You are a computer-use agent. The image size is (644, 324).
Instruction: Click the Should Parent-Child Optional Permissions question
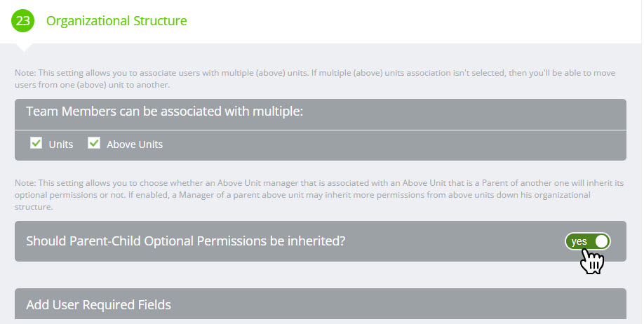pyautogui.click(x=186, y=241)
